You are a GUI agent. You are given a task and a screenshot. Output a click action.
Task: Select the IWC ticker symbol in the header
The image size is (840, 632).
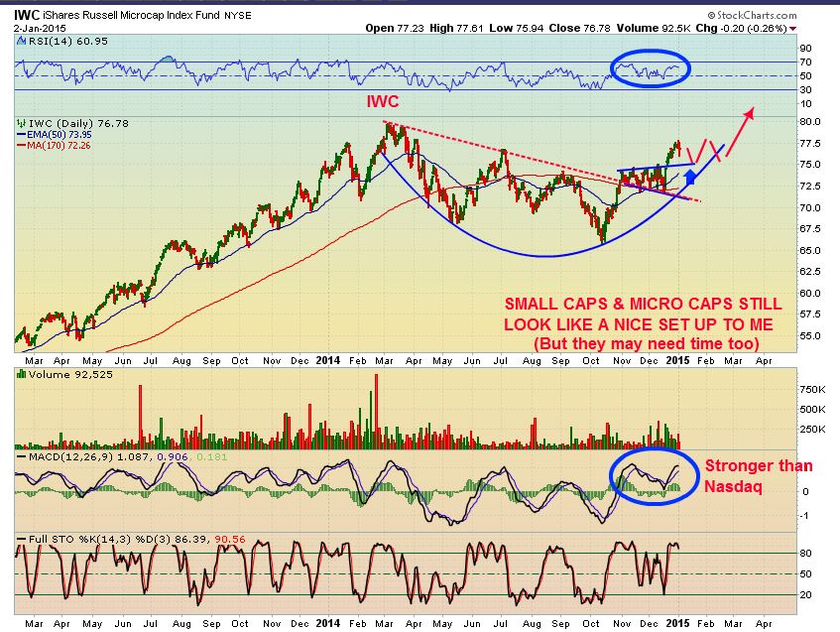click(27, 15)
